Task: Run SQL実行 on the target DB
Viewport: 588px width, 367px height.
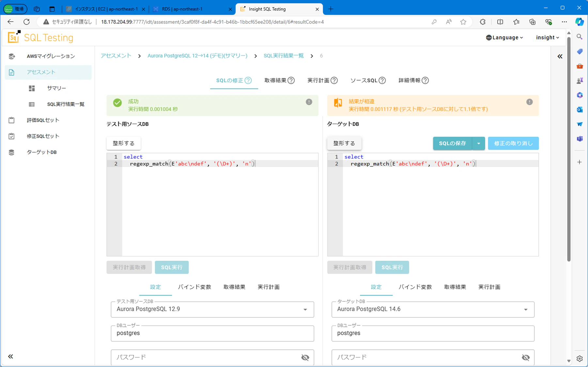Action: pos(392,267)
